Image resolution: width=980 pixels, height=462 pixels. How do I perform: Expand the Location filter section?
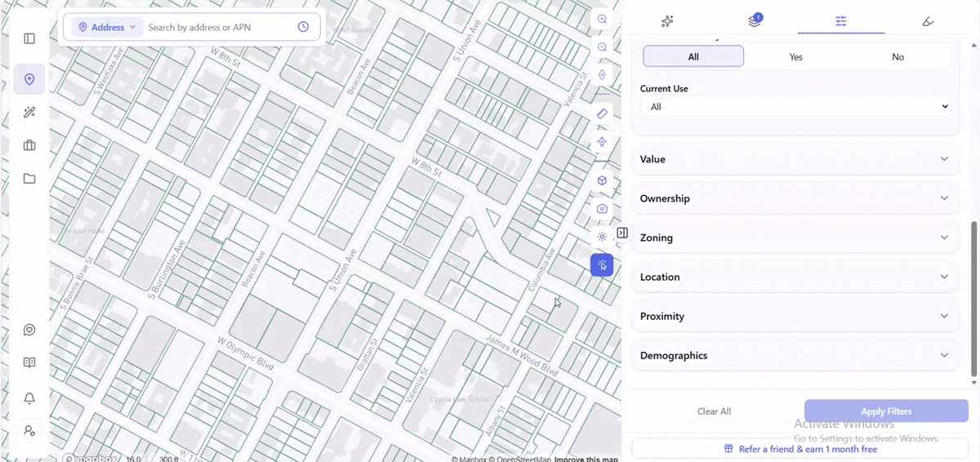click(795, 277)
